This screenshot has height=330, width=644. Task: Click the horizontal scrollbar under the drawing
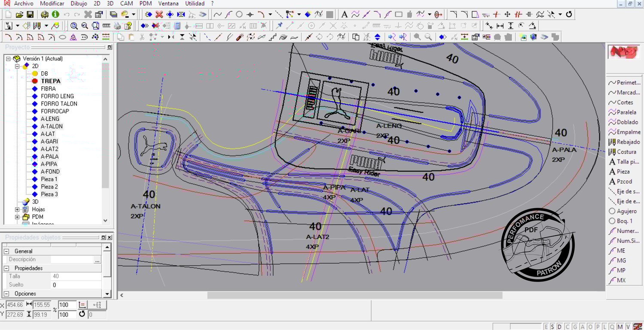coord(355,295)
